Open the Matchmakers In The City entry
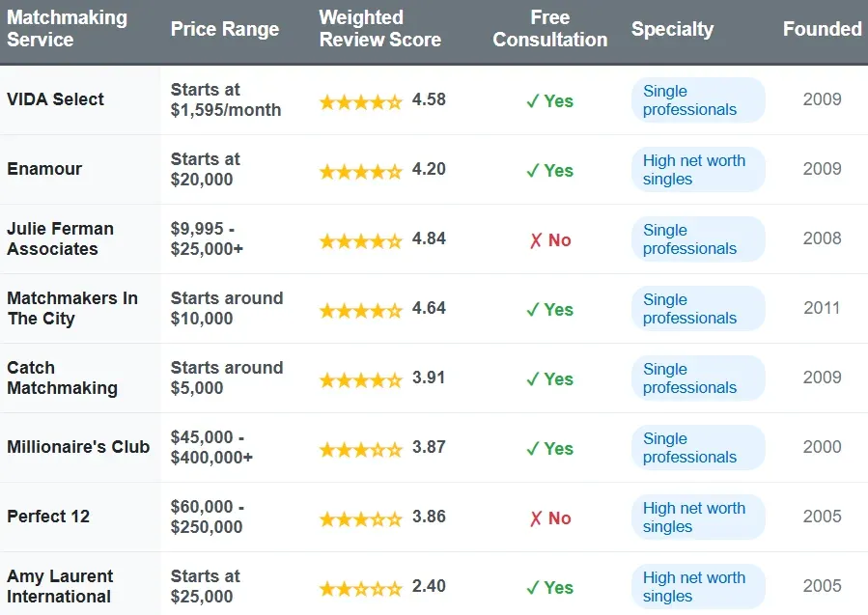Screen dimensions: 868x615 [72, 308]
